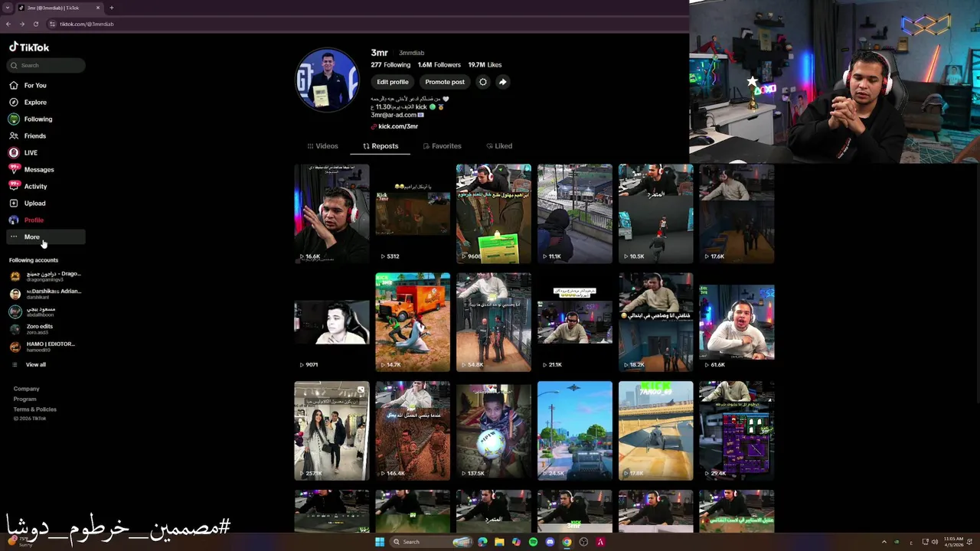Open the repost with 29.4K views
The width and height of the screenshot is (980, 551).
click(x=737, y=431)
